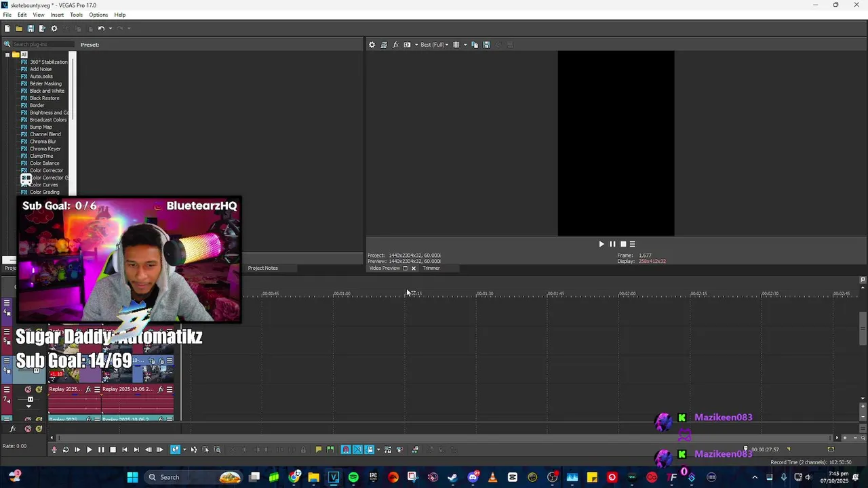
Task: Go to End in timeline transport
Action: click(x=136, y=449)
